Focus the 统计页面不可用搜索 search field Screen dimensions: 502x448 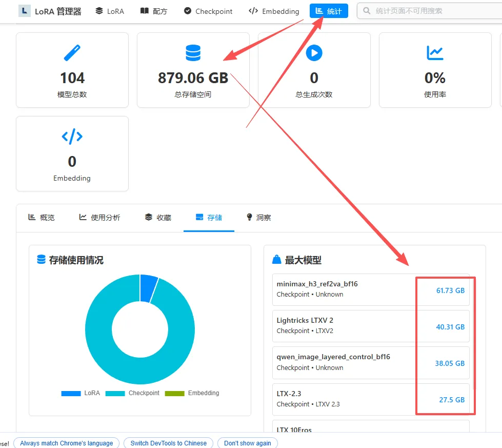[429, 11]
